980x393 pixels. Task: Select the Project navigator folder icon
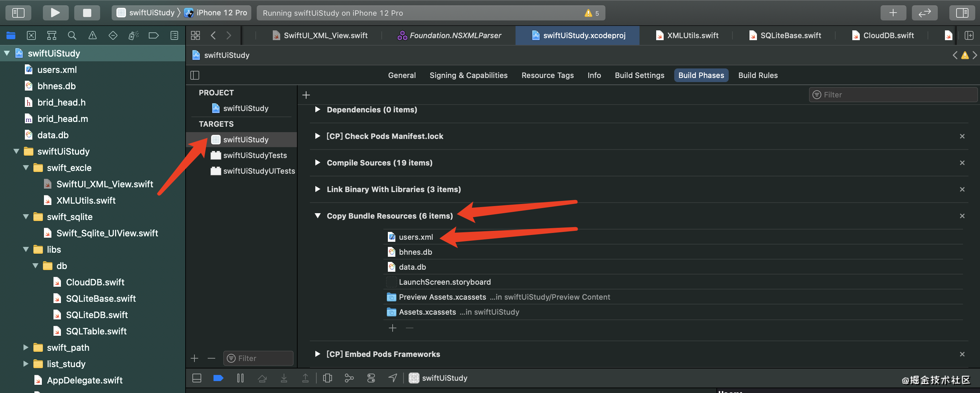click(x=11, y=35)
